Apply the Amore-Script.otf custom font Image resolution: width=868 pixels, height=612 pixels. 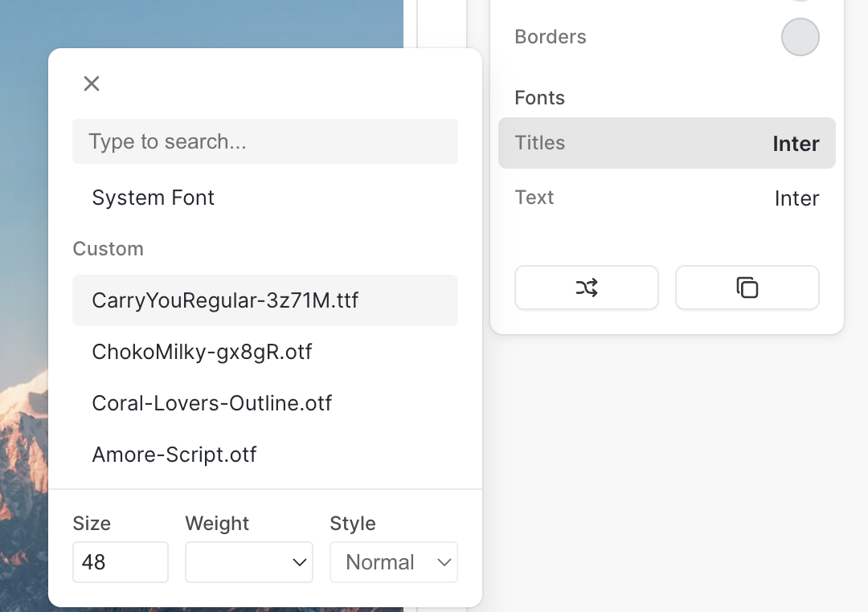pos(174,455)
